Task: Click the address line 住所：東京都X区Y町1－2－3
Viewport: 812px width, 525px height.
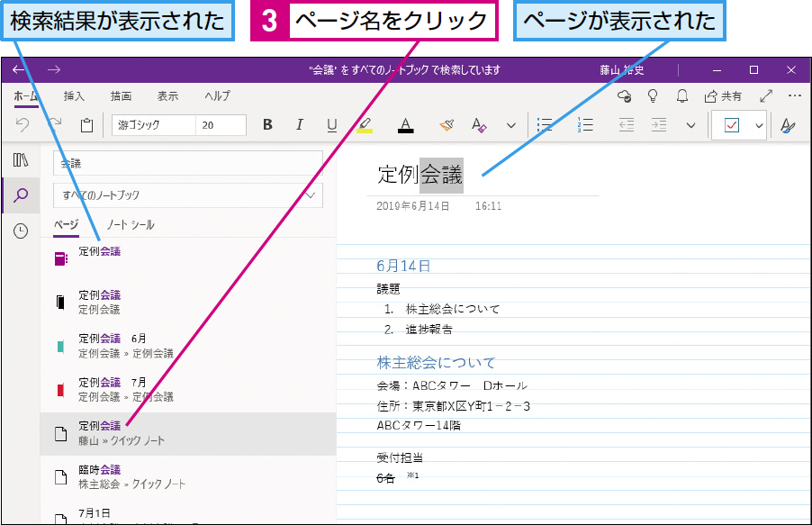Action: click(x=453, y=406)
